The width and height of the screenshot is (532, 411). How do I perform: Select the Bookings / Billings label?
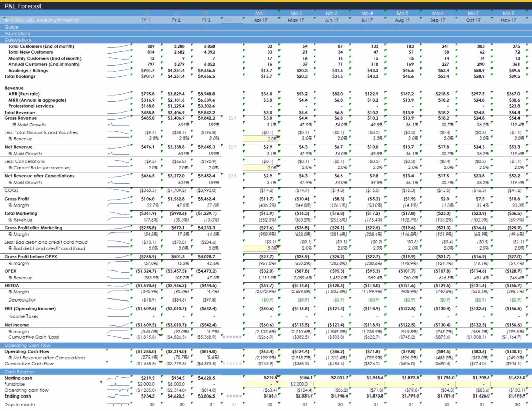coord(28,70)
